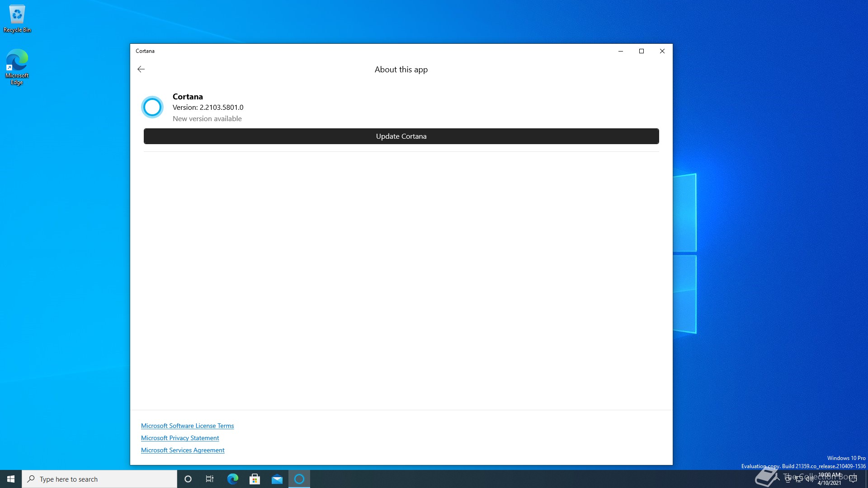Open the Action Center notifications icon

tap(853, 479)
